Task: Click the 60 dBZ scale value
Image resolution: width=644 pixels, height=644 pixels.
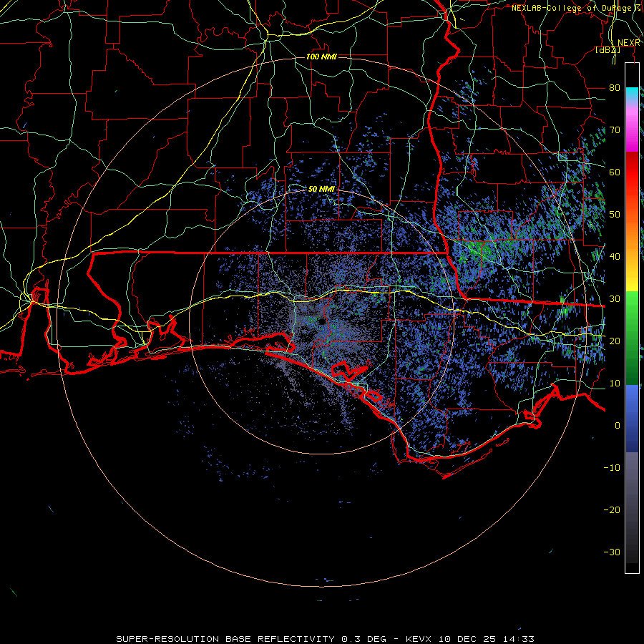Action: click(615, 172)
